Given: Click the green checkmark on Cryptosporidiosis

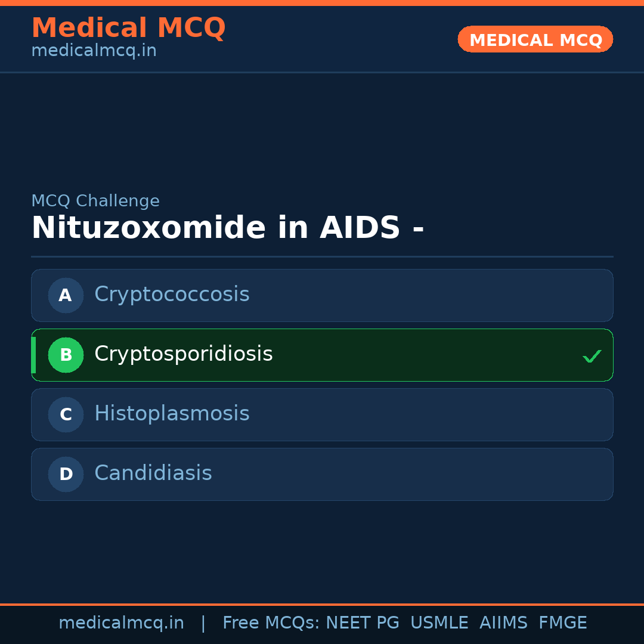Looking at the screenshot, I should (x=592, y=356).
